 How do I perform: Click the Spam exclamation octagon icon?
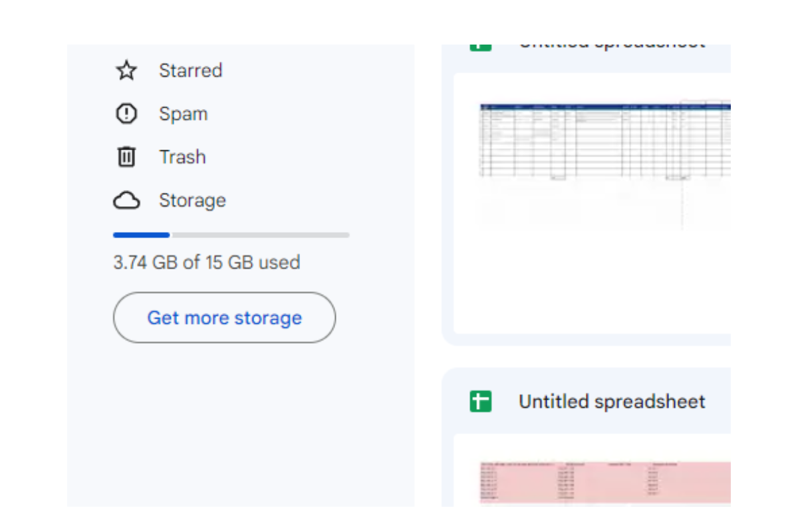tap(126, 114)
